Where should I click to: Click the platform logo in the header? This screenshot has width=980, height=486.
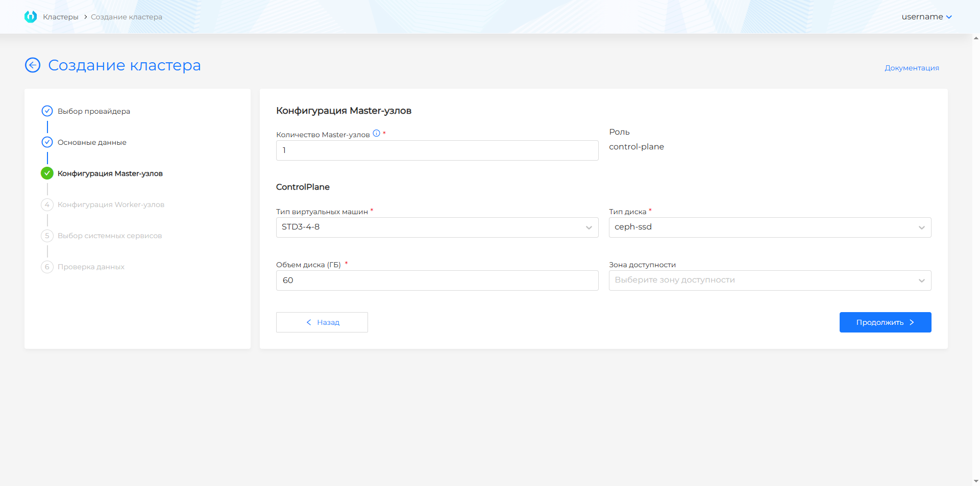click(x=31, y=17)
